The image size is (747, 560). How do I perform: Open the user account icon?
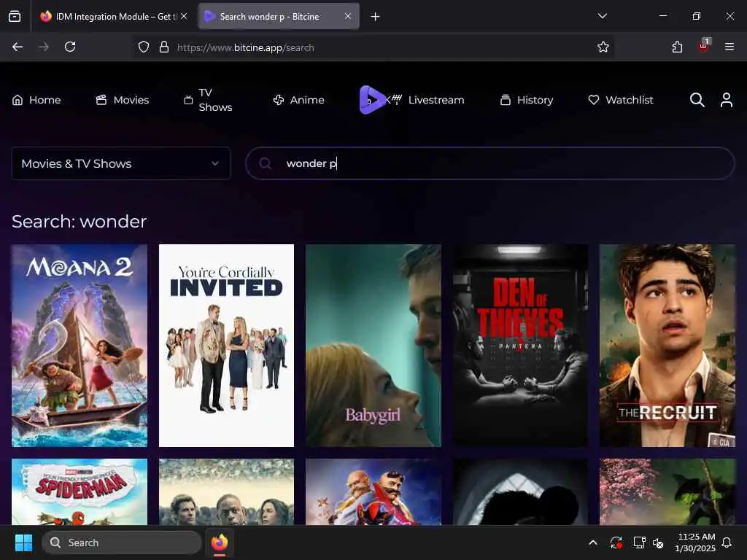727,99
